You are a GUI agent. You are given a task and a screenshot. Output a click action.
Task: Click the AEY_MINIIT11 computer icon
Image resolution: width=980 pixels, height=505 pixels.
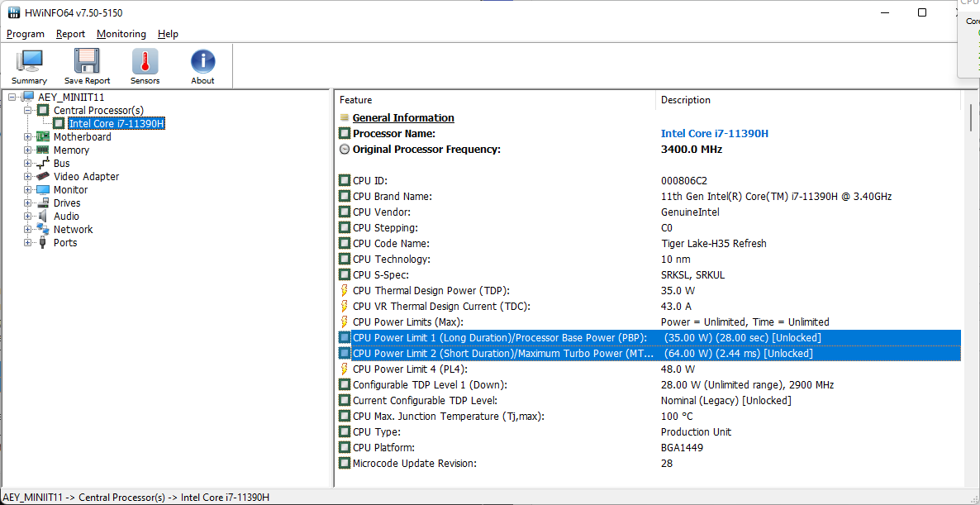[x=28, y=97]
